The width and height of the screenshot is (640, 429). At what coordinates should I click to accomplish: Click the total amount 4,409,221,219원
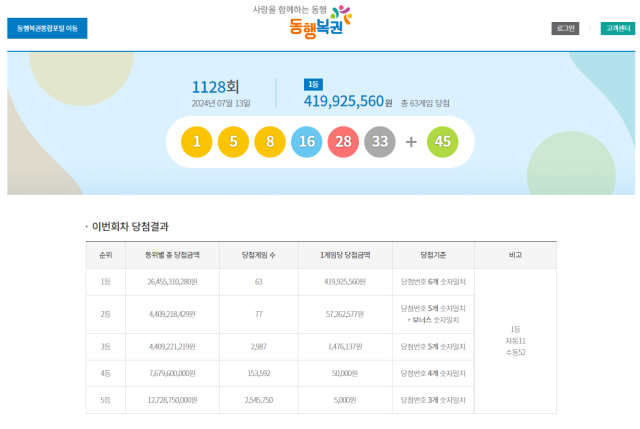pos(172,347)
